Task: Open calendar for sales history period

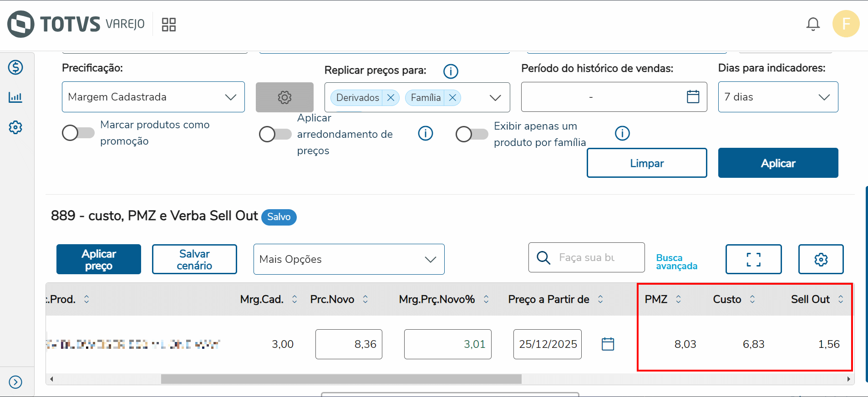Action: (693, 97)
